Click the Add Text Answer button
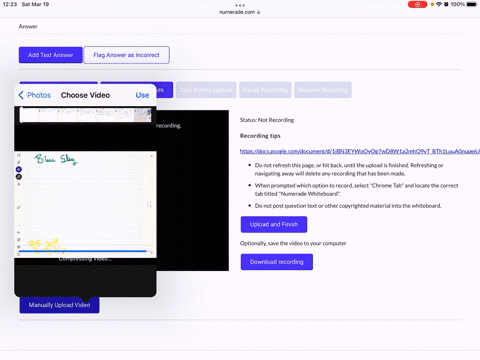This screenshot has width=480, height=360. pos(50,55)
